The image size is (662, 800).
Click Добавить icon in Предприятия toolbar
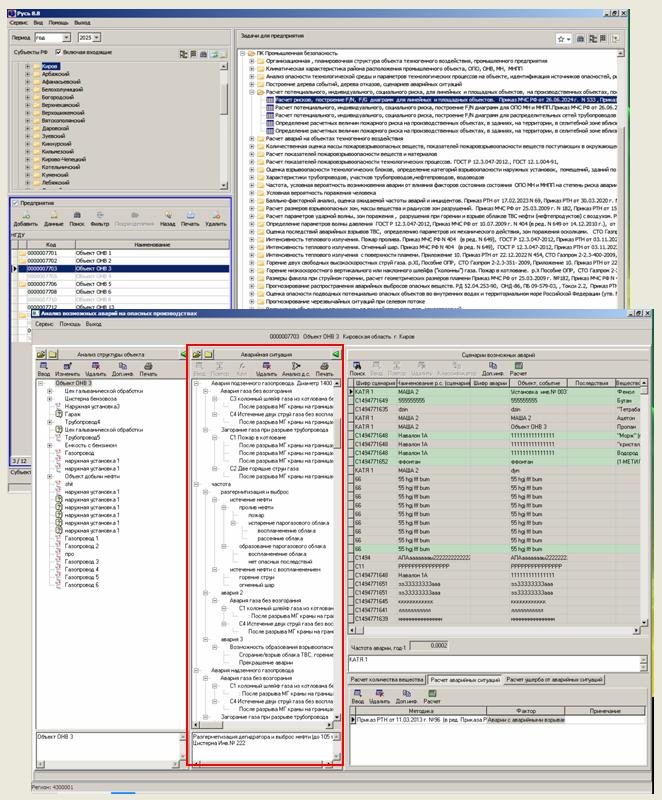point(26,215)
